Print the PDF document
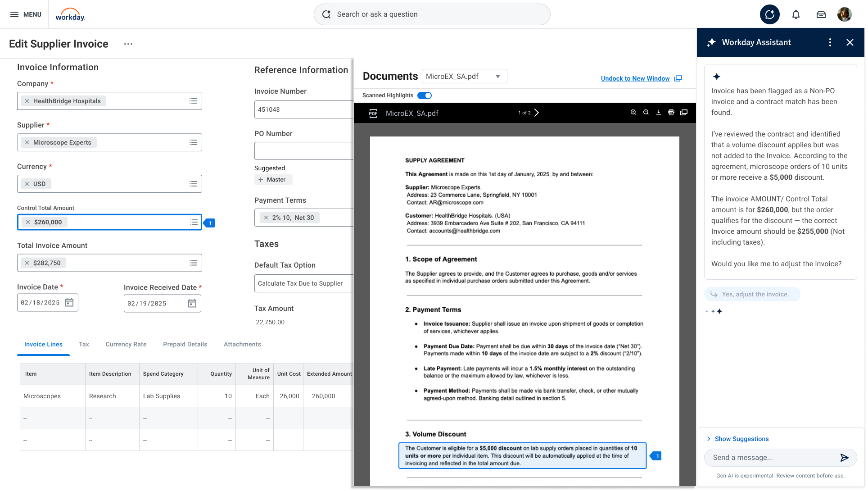This screenshot has height=491, width=868. coord(671,113)
